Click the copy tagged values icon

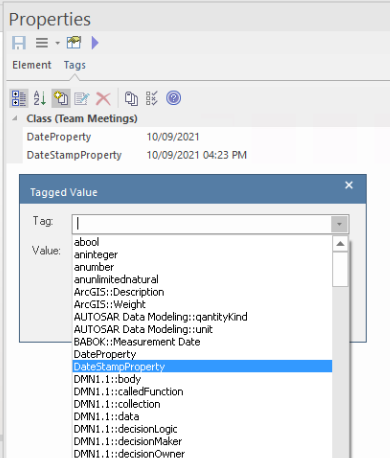[131, 99]
